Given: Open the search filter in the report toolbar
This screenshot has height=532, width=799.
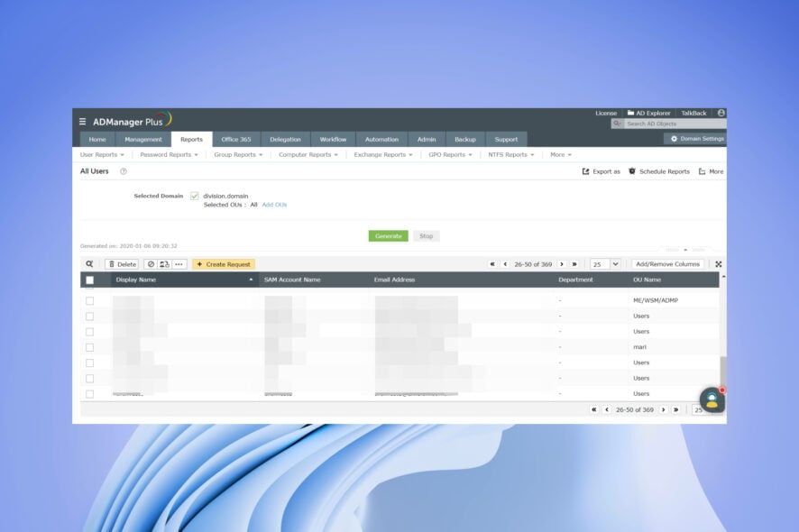Looking at the screenshot, I should pyautogui.click(x=87, y=263).
